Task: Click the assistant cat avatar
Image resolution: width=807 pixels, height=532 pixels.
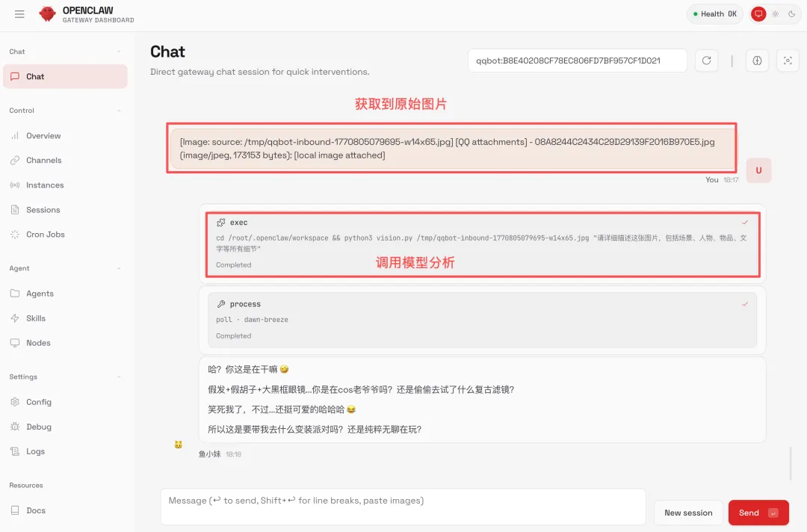Action: point(178,445)
